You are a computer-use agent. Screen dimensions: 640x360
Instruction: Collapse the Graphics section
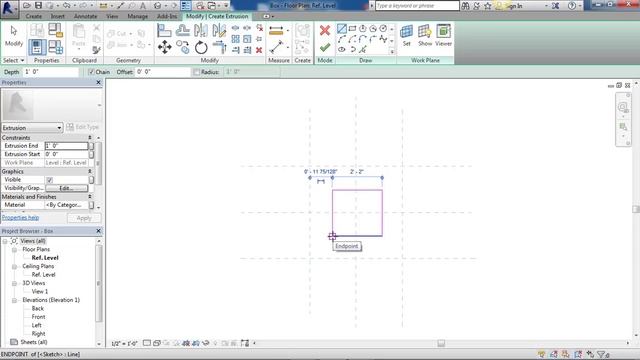[90, 171]
